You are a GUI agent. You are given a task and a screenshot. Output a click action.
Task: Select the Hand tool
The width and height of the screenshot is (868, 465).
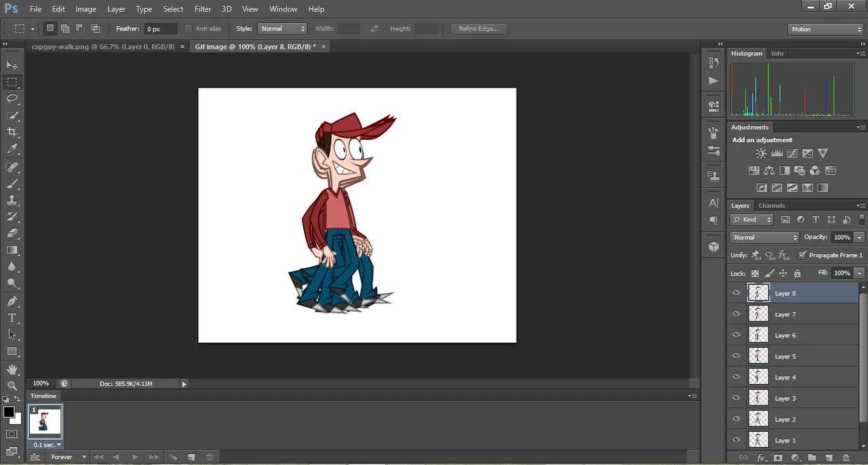[12, 369]
